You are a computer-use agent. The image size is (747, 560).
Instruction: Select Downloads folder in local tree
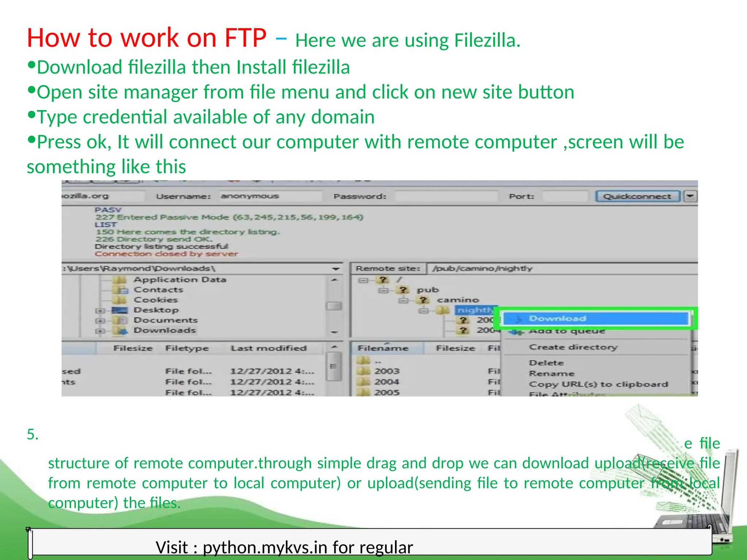point(165,330)
